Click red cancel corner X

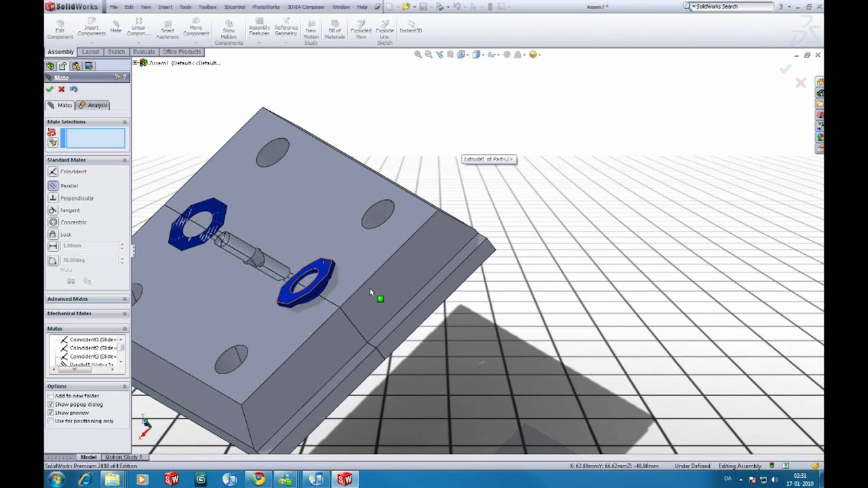point(801,83)
